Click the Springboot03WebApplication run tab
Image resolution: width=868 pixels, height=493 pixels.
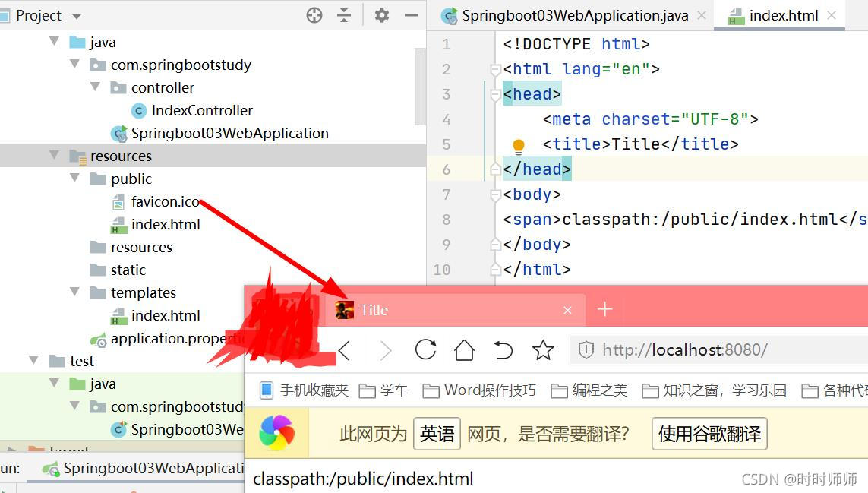(x=144, y=469)
